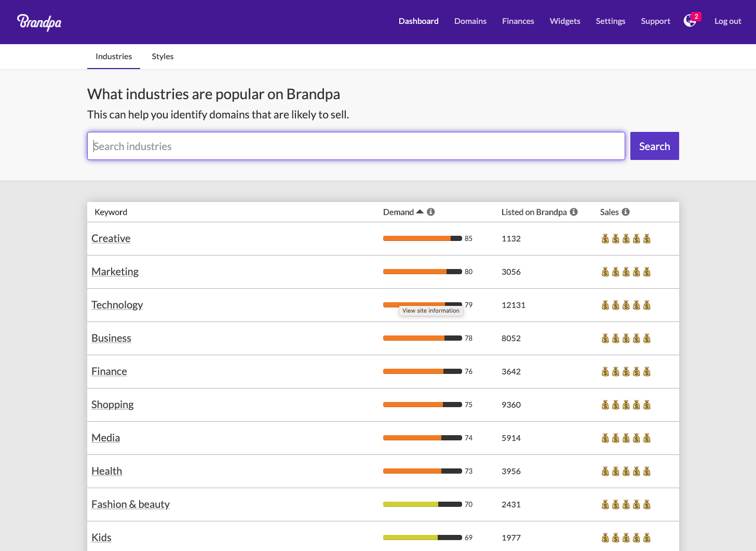The width and height of the screenshot is (756, 551).
Task: Open the Widgets page
Action: coord(565,21)
